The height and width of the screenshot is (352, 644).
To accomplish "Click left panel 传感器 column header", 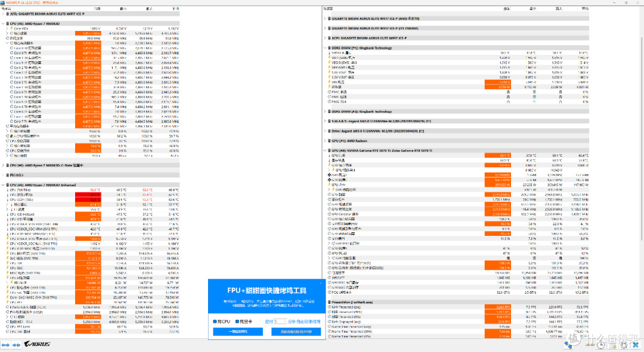I will click(7, 8).
